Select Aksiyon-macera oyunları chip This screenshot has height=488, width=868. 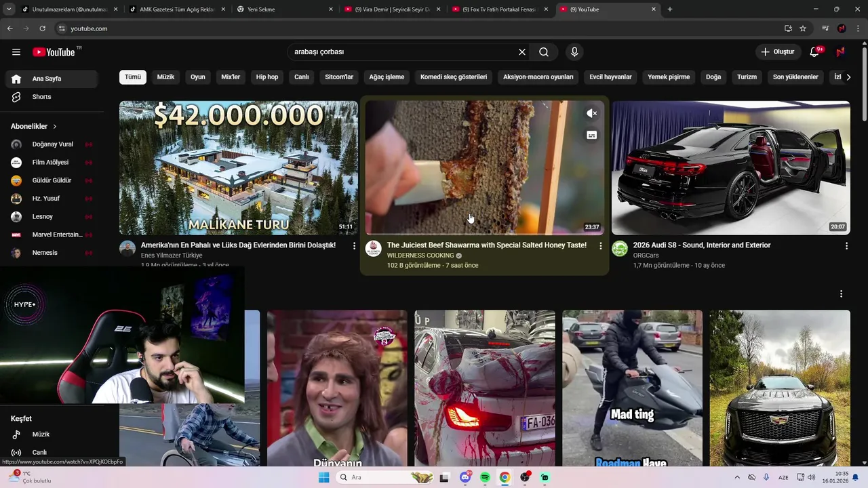[x=538, y=77]
